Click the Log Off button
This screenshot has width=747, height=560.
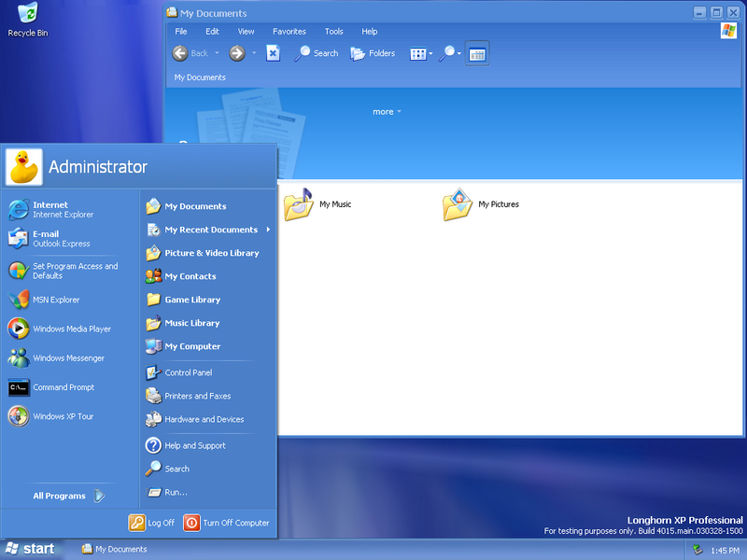click(x=152, y=523)
